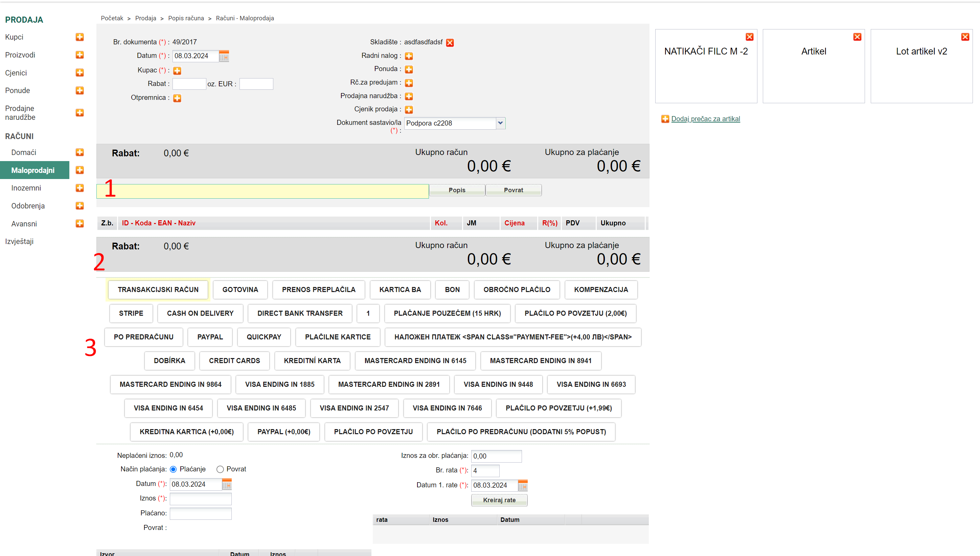This screenshot has height=556, width=980.
Task: Open Izvještaji in the sidebar
Action: tap(19, 241)
